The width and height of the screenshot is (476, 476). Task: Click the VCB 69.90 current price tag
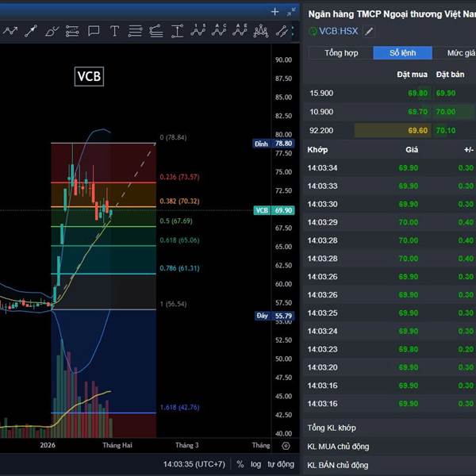coord(274,210)
